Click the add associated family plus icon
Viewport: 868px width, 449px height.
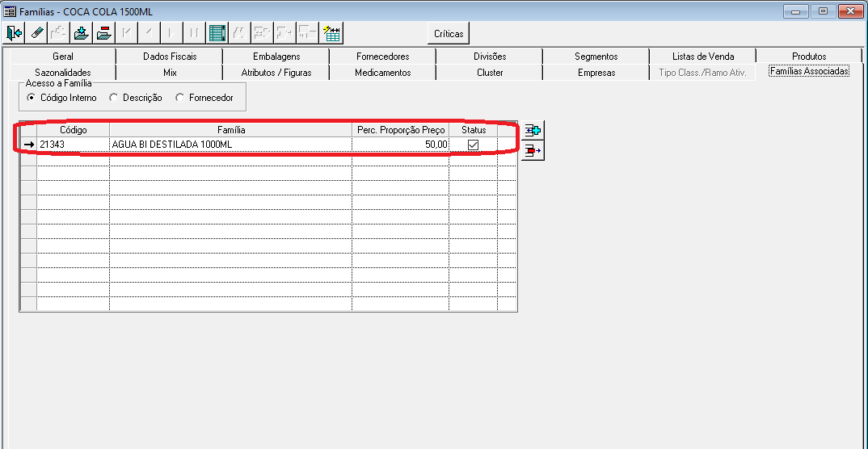[533, 131]
